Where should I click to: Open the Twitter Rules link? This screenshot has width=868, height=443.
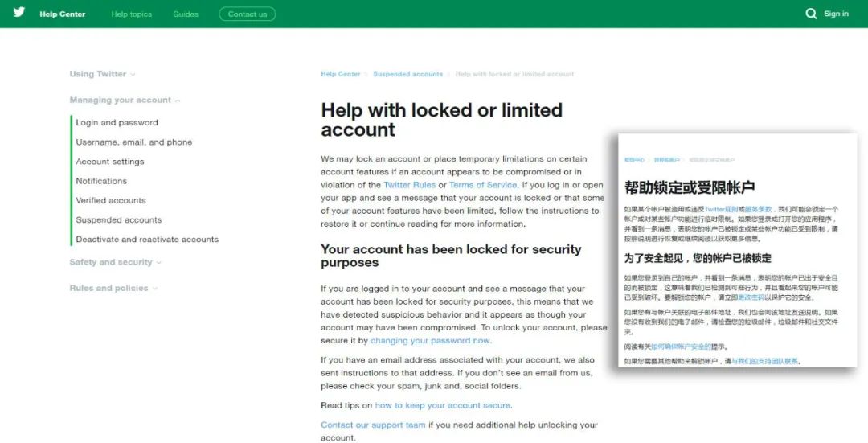tap(409, 185)
